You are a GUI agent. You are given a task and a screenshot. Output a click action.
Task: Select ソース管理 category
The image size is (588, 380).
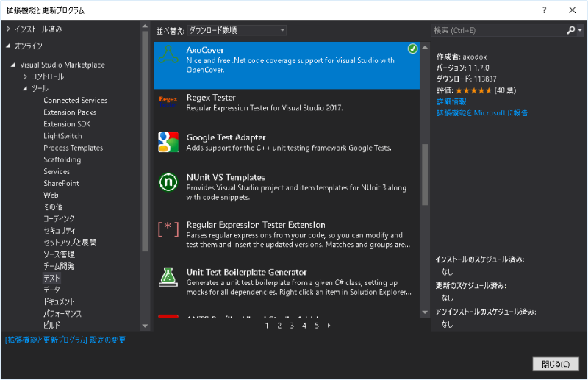point(60,254)
